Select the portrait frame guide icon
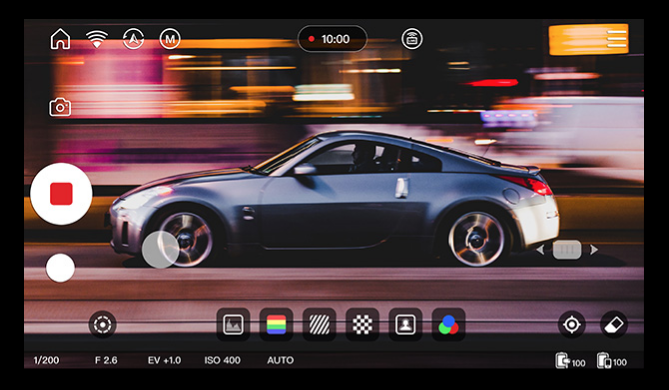The width and height of the screenshot is (669, 390). click(x=405, y=325)
